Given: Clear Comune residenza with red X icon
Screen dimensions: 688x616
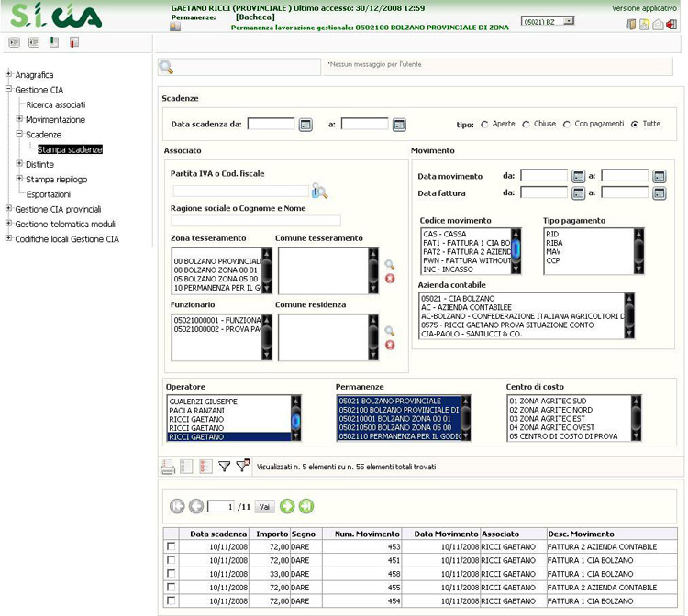Looking at the screenshot, I should click(x=390, y=345).
